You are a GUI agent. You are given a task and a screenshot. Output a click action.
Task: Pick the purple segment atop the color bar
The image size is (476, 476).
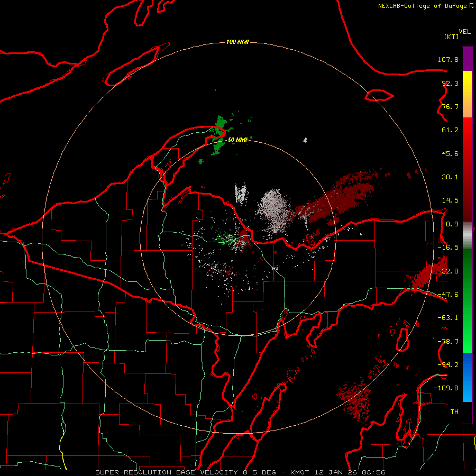coord(467,59)
